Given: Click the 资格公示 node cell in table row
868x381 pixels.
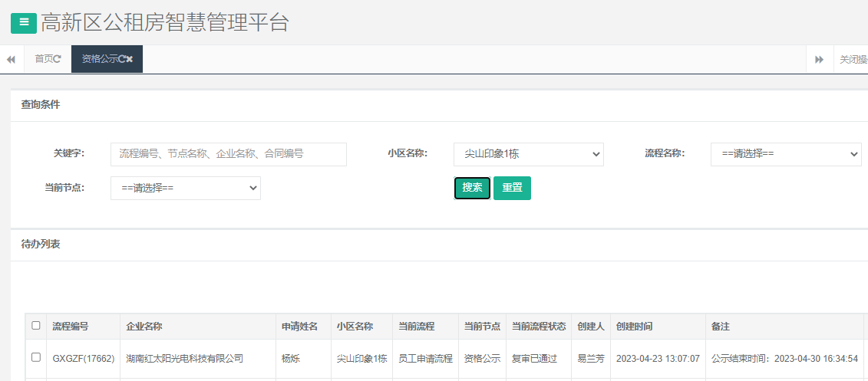Looking at the screenshot, I should point(482,358).
